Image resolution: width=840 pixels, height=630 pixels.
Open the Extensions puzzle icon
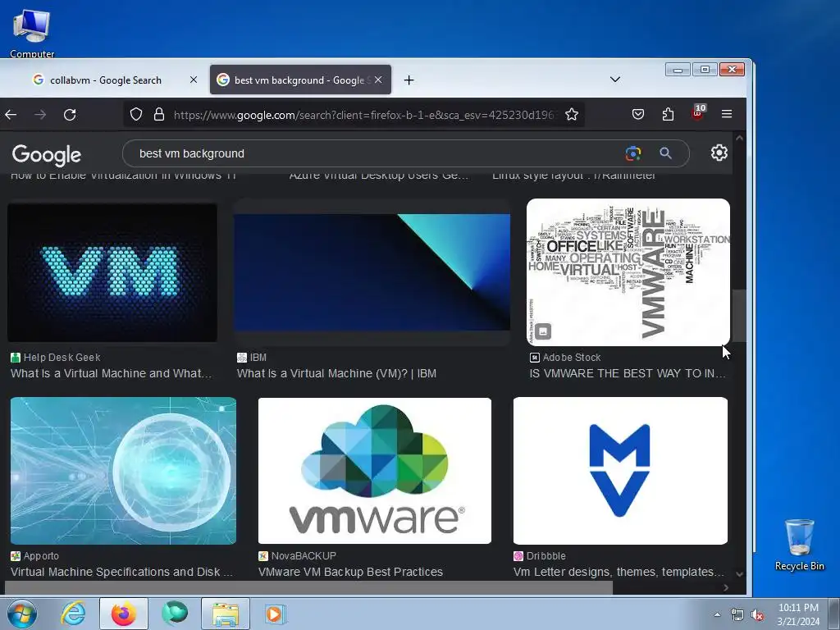[668, 114]
